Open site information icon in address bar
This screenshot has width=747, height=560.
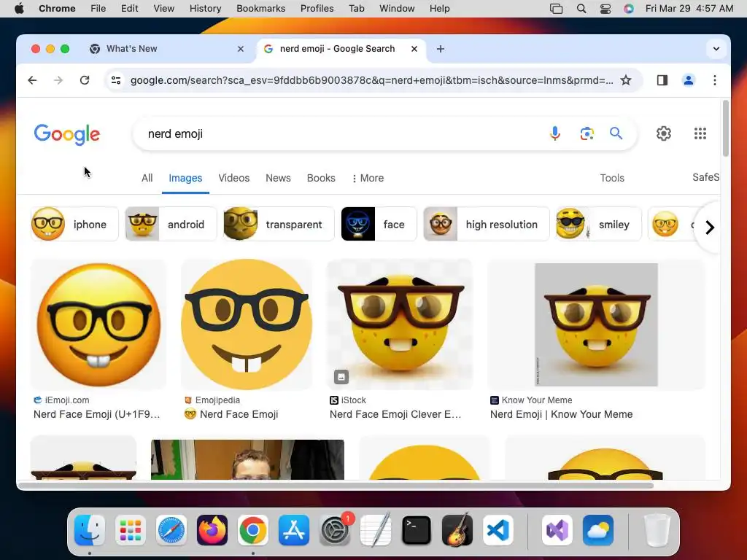pyautogui.click(x=116, y=80)
